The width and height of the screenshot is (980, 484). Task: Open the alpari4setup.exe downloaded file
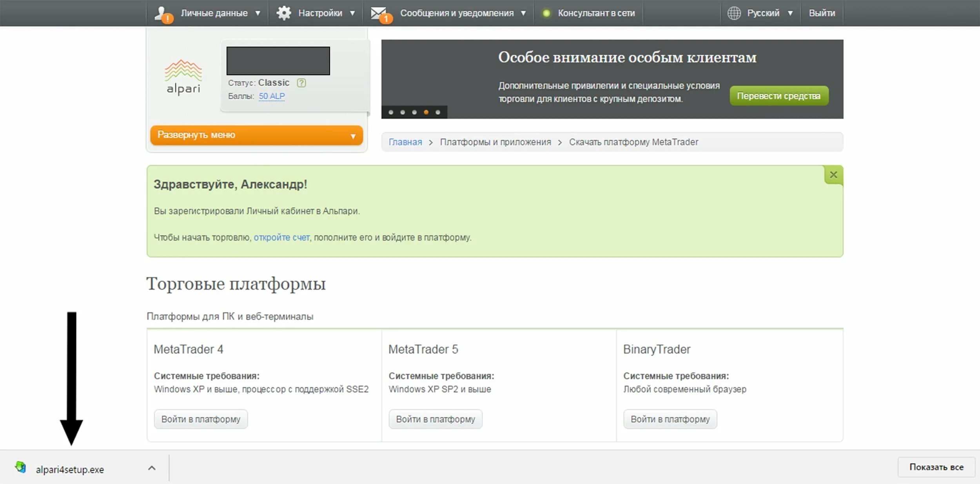70,469
